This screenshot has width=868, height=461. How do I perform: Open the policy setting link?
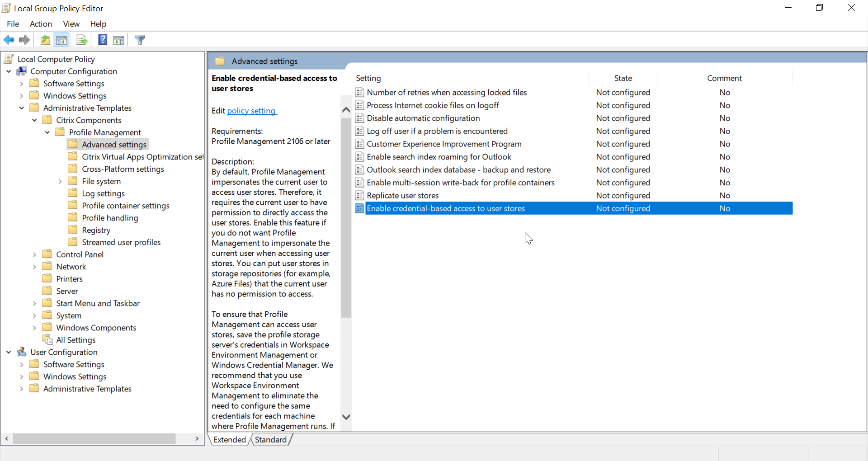(252, 111)
